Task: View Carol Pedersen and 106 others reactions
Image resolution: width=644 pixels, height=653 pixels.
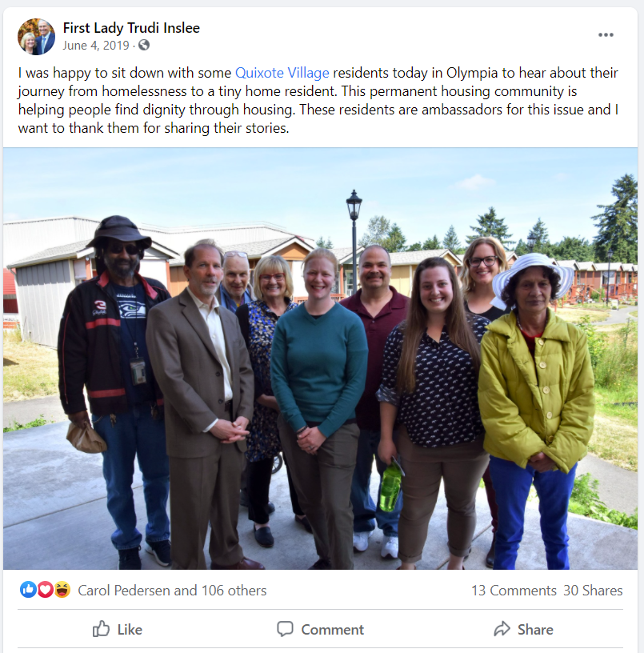Action: point(172,590)
